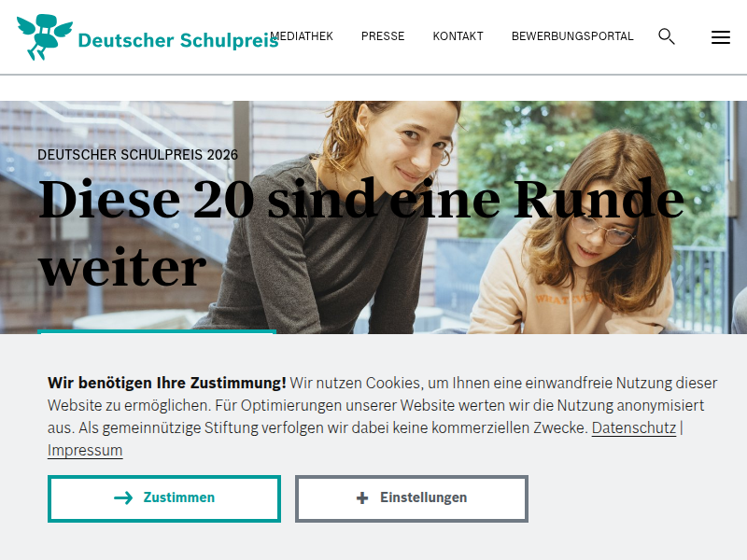Select the Presse navigation item
Screen dimensions: 747x560
383,36
